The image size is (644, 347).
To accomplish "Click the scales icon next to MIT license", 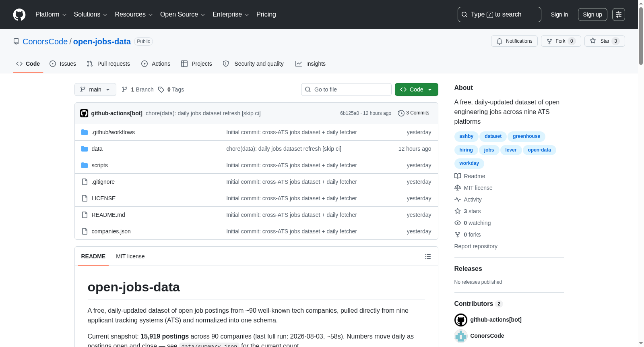I will (458, 188).
